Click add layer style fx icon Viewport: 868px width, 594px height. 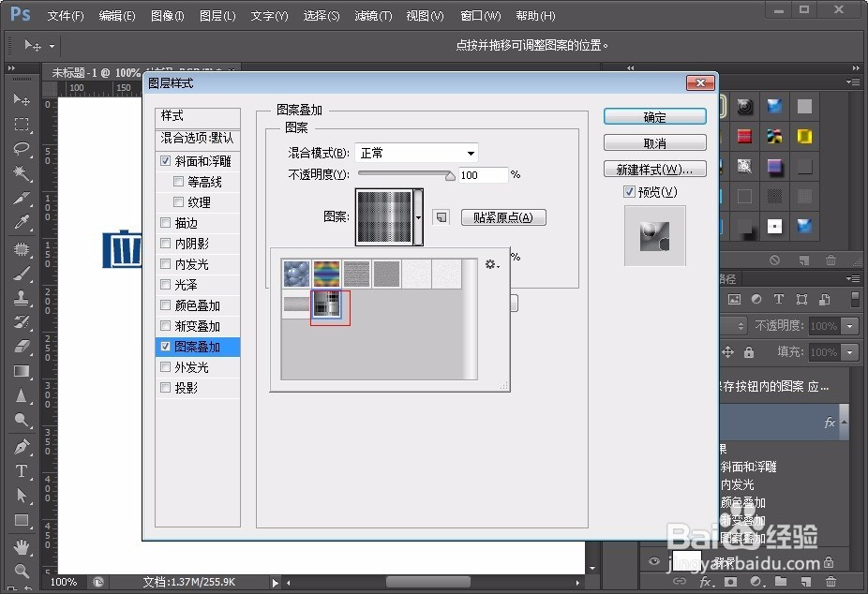706,581
